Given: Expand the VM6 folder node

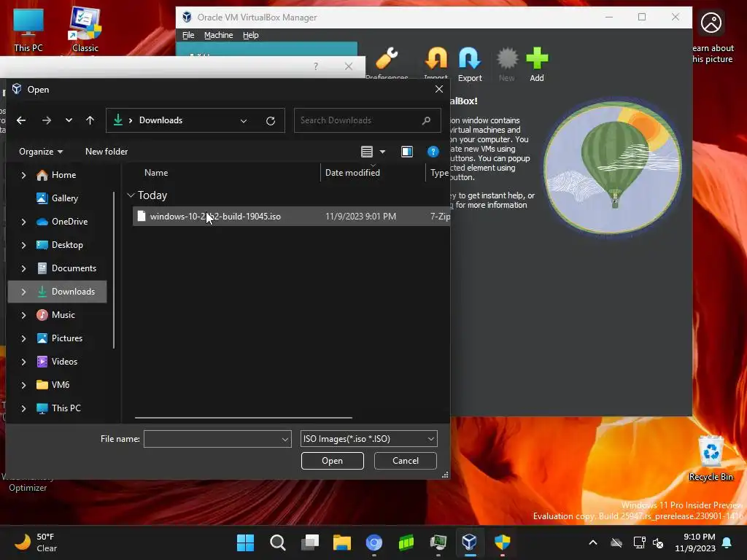Looking at the screenshot, I should [x=23, y=385].
